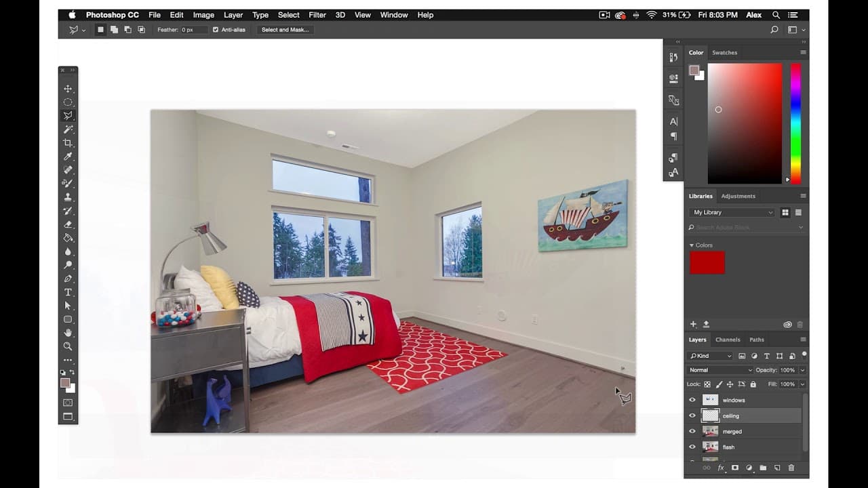The height and width of the screenshot is (488, 868).
Task: Hide the windows layer
Action: tap(692, 400)
